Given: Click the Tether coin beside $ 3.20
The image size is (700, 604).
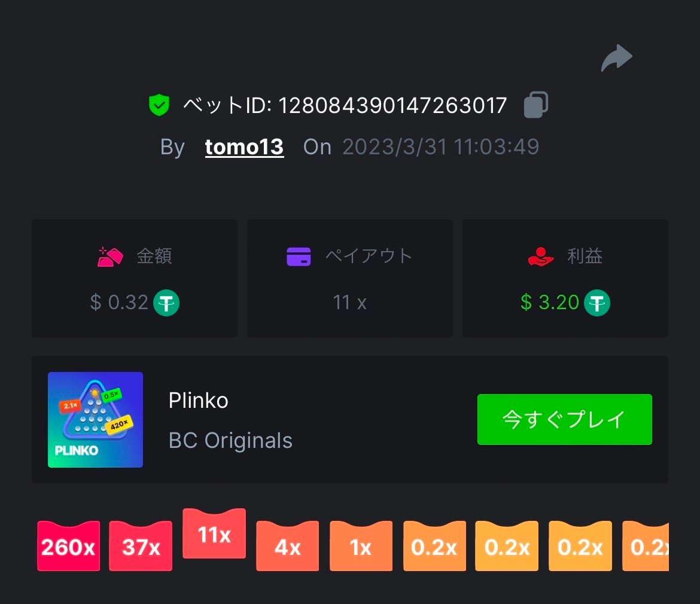Looking at the screenshot, I should tap(597, 303).
